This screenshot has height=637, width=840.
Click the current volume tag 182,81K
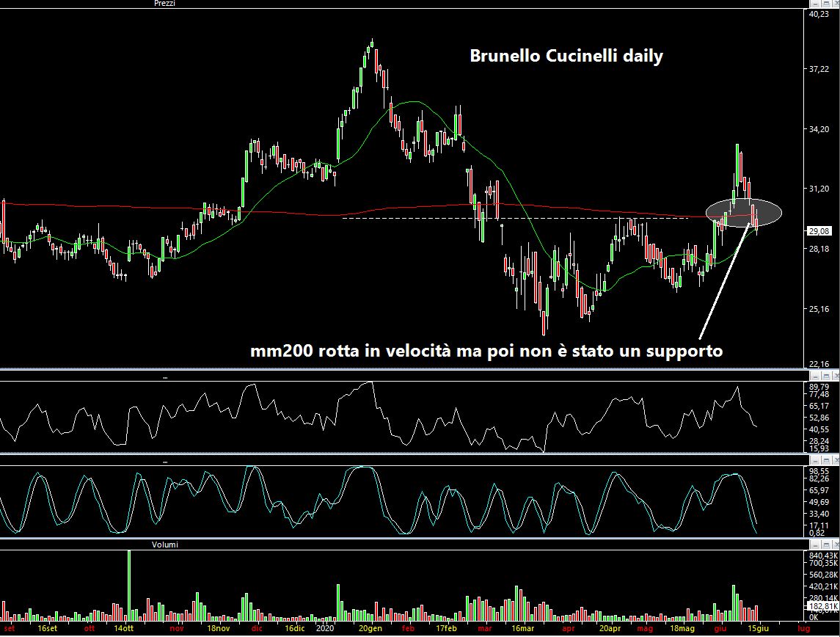pos(823,606)
